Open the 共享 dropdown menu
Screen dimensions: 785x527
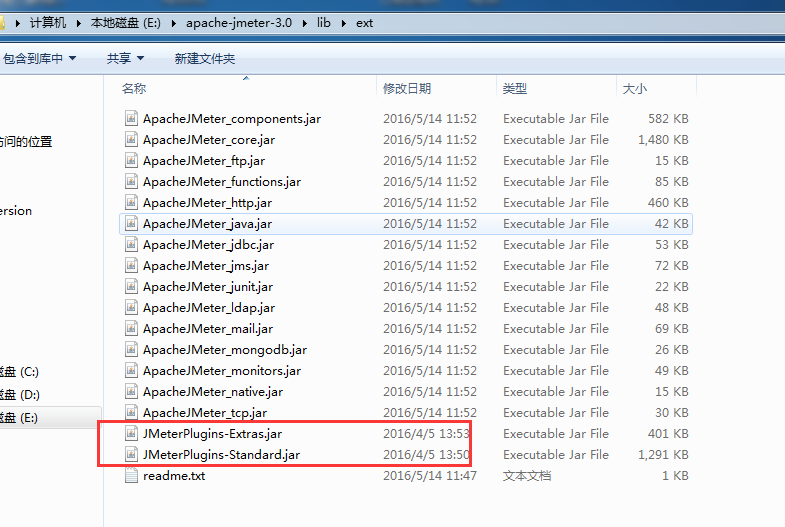pos(125,59)
